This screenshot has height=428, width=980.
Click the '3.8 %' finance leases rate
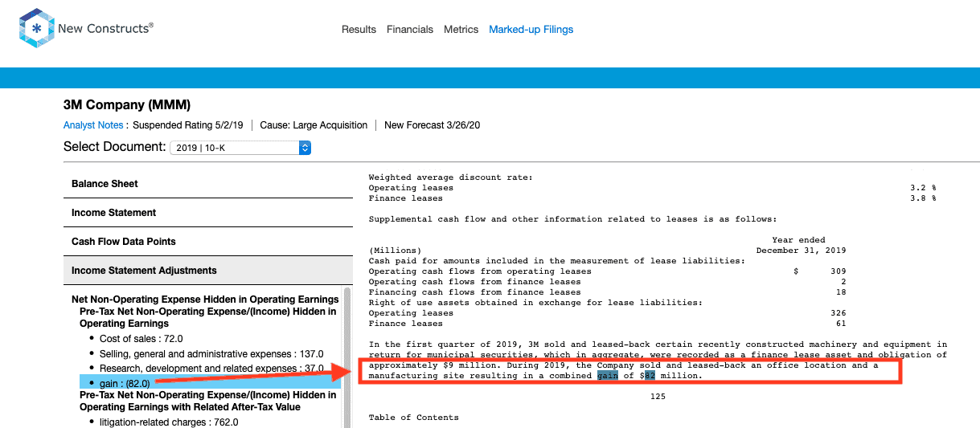(923, 198)
